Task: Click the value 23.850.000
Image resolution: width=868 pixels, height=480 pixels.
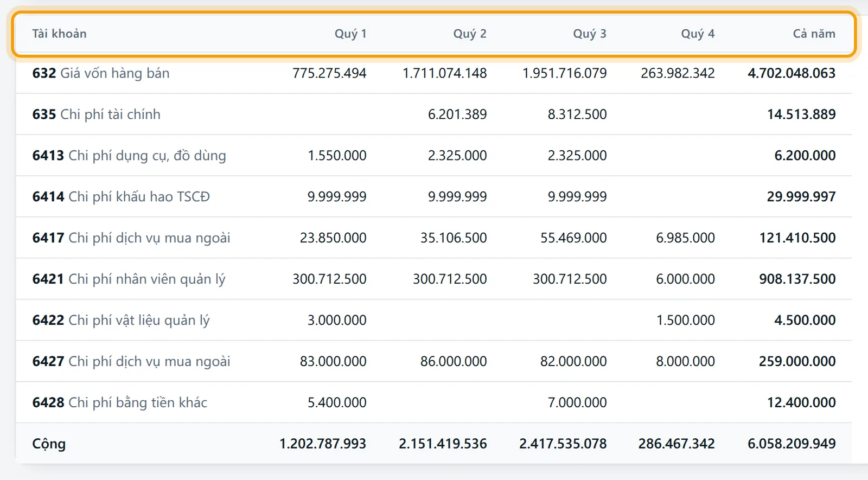Action: coord(333,238)
